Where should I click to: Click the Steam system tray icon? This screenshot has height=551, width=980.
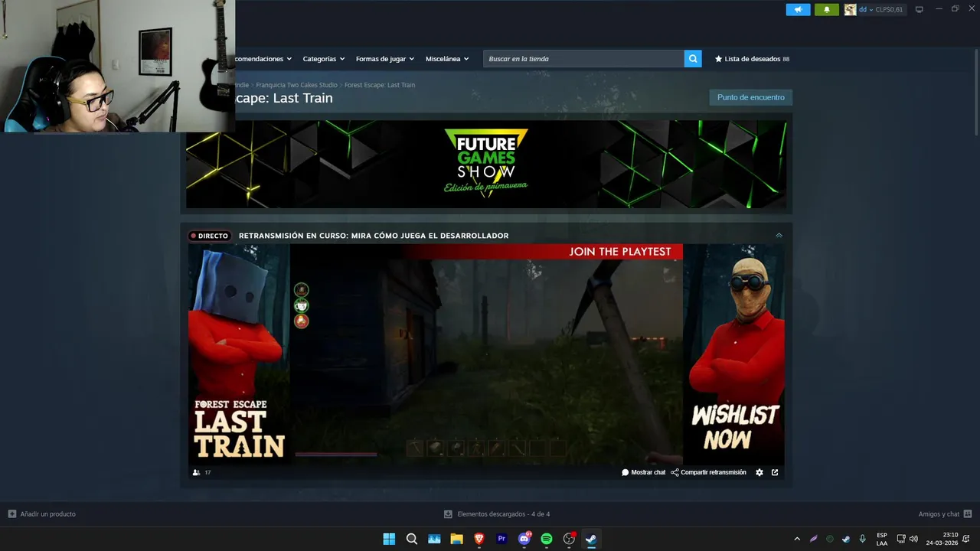[846, 539]
